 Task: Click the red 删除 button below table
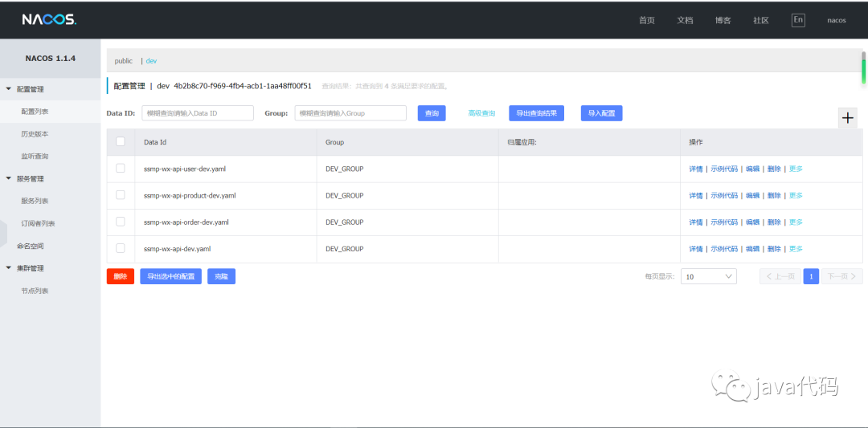tap(120, 276)
